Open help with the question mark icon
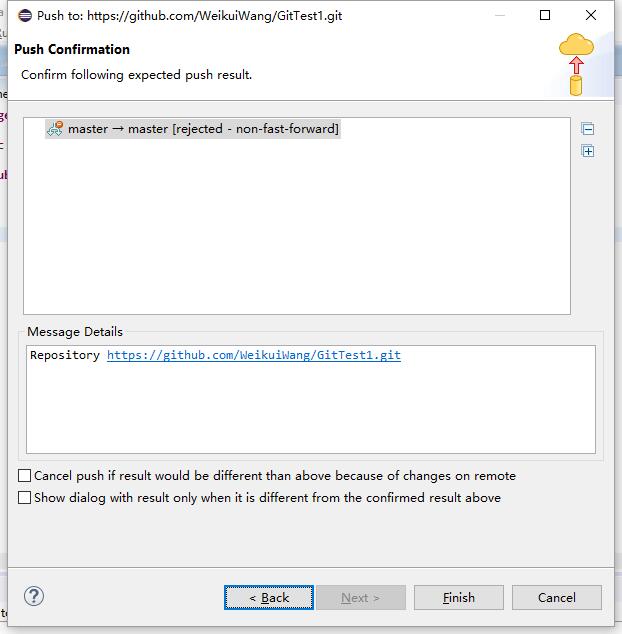622x634 pixels. (x=34, y=596)
